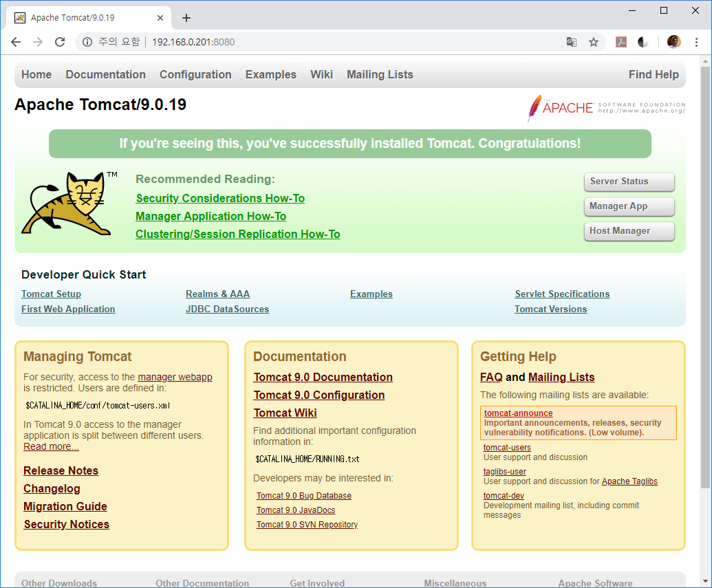Viewport: 712px width, 588px height.
Task: Click Read more... link
Action: coord(52,447)
